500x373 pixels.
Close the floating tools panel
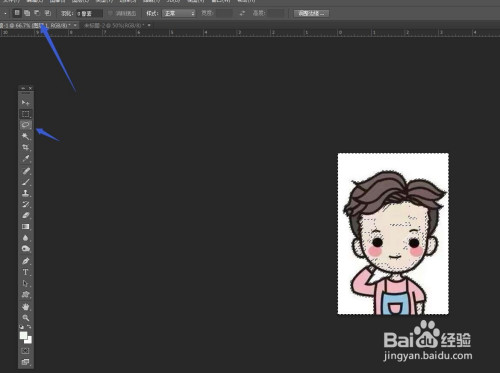pyautogui.click(x=30, y=88)
